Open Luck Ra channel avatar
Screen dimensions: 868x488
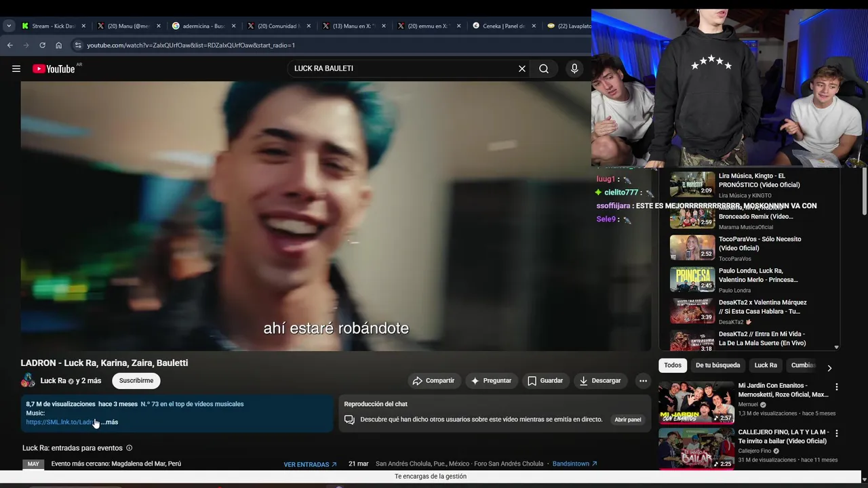pos(28,380)
